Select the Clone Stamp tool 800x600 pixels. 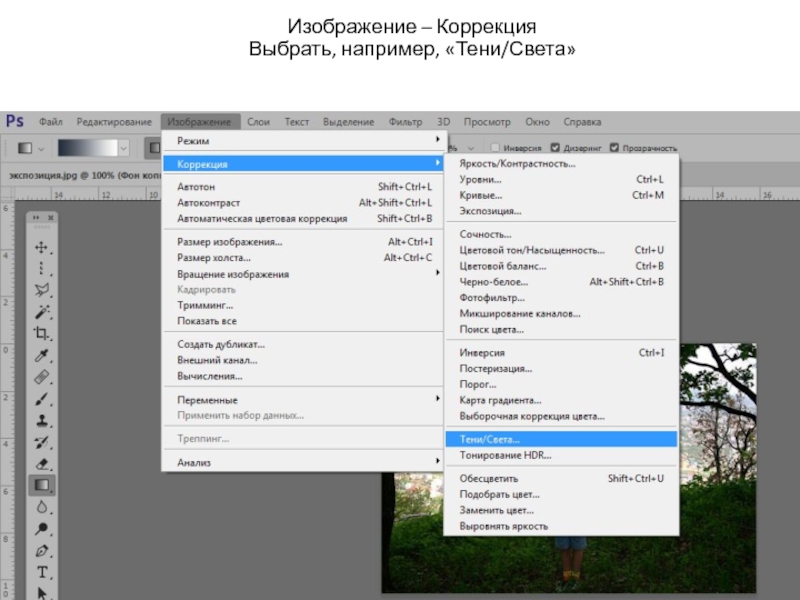(x=42, y=421)
